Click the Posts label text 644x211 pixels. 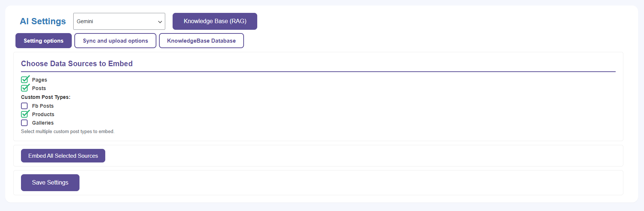[x=39, y=88]
